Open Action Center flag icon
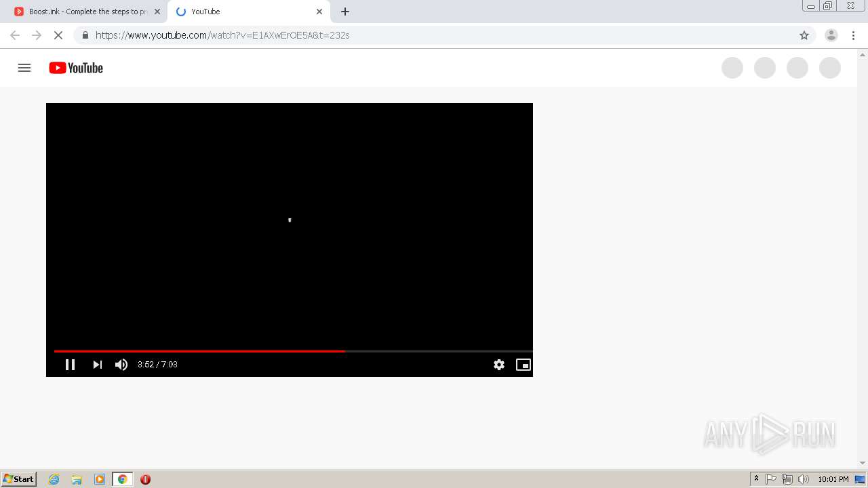Viewport: 868px width, 488px height. (771, 479)
